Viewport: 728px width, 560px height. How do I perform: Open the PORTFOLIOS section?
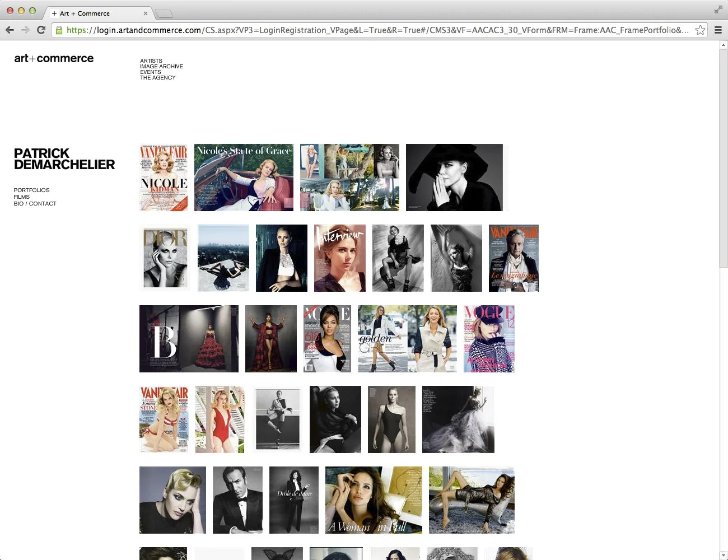(31, 190)
